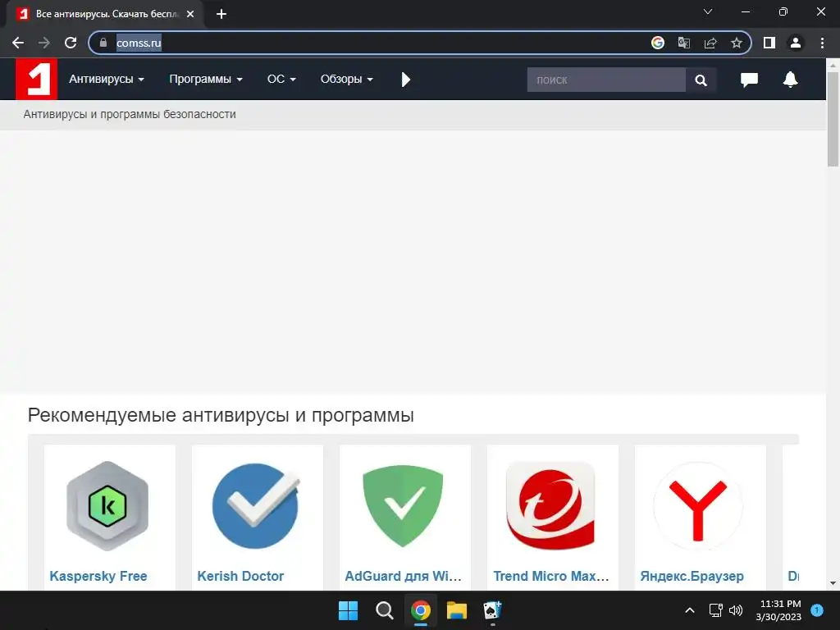Image resolution: width=840 pixels, height=630 pixels.
Task: Open the Kerish Doctor checkmark icon
Action: click(256, 505)
